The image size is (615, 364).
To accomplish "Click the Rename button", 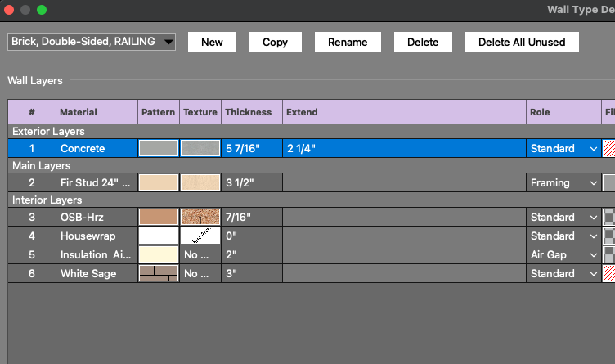I will (348, 42).
